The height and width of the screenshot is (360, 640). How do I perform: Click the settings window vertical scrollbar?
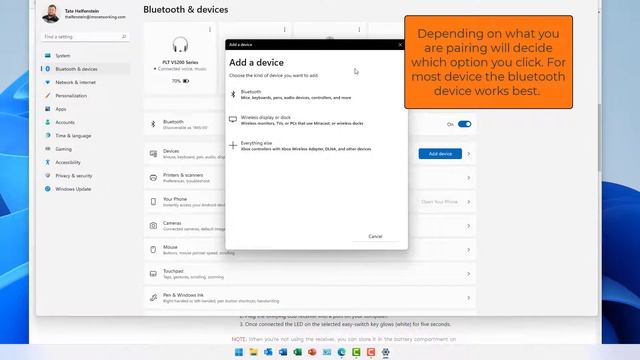pyautogui.click(x=599, y=138)
